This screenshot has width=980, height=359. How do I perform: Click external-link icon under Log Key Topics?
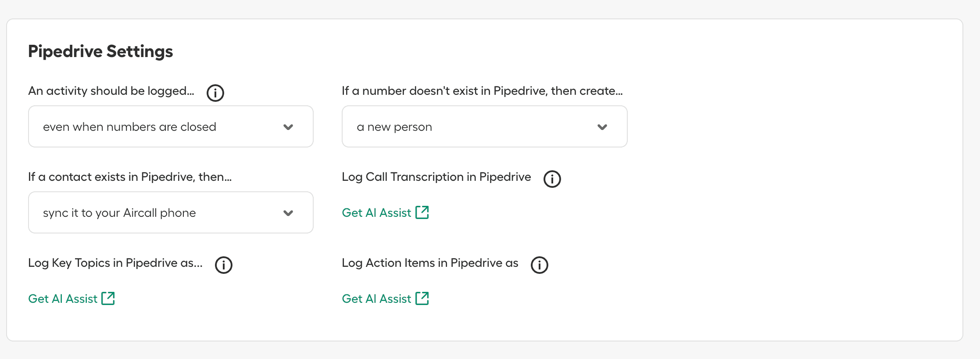coord(108,298)
